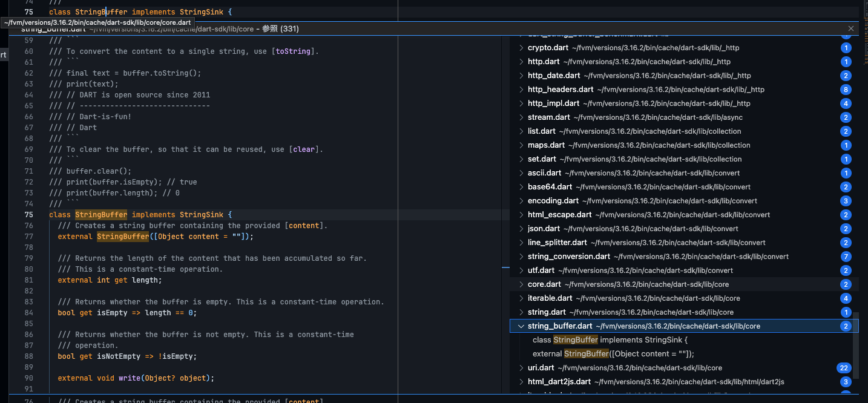Select base64.dart in references list
Viewport: 868px width, 403px height.
684,187
